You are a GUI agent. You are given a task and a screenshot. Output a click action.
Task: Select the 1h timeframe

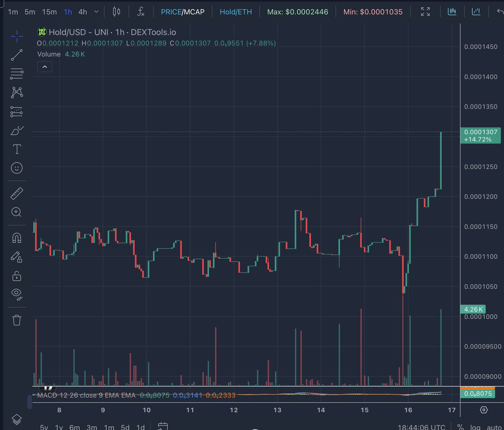(68, 12)
